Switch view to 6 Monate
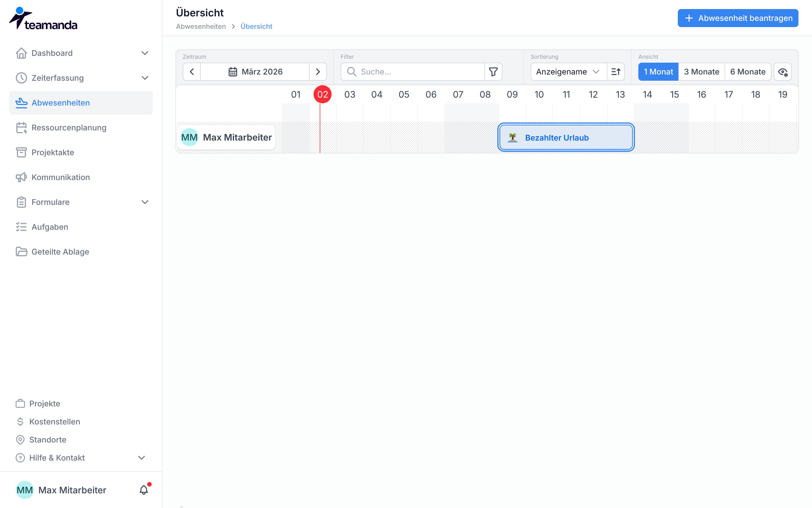 tap(748, 72)
